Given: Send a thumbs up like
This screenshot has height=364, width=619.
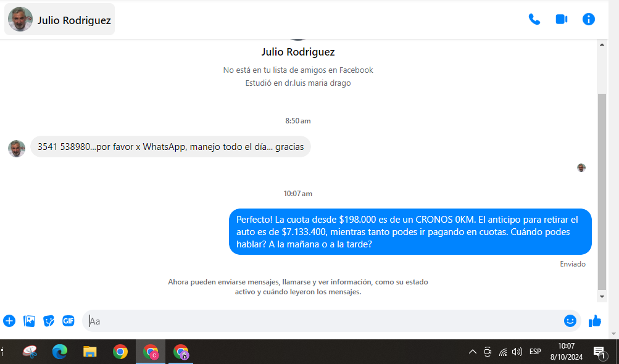Looking at the screenshot, I should click(x=595, y=321).
